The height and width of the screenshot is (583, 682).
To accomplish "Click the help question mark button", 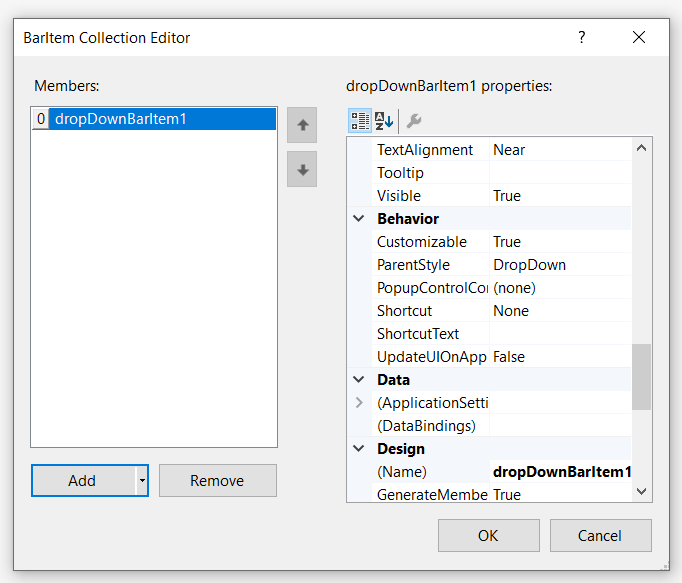I will pyautogui.click(x=582, y=37).
